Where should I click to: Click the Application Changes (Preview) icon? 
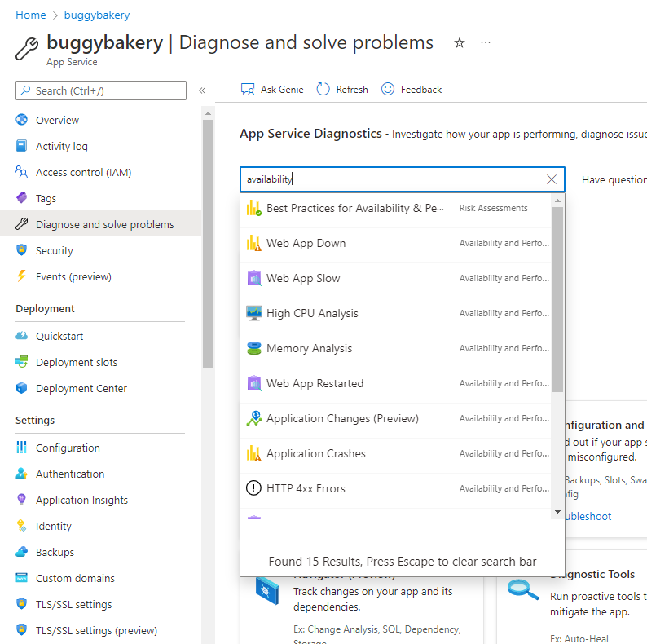click(x=253, y=418)
